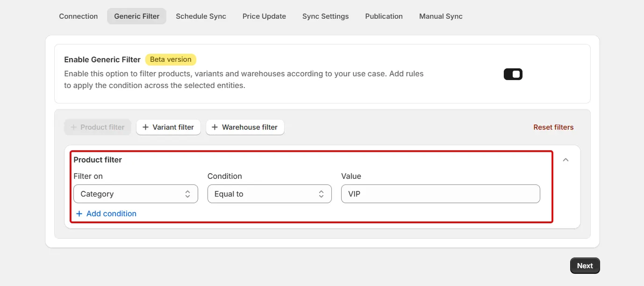Viewport: 644px width, 286px height.
Task: Toggle the Enable Generic Filter switch
Action: point(513,74)
